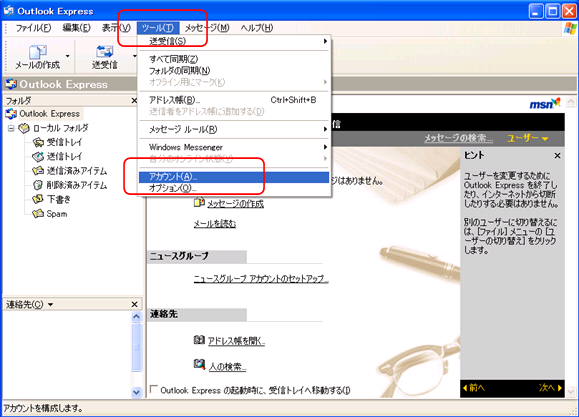Expand the ユーザー dropdown in header
The image size is (579, 417).
[527, 139]
